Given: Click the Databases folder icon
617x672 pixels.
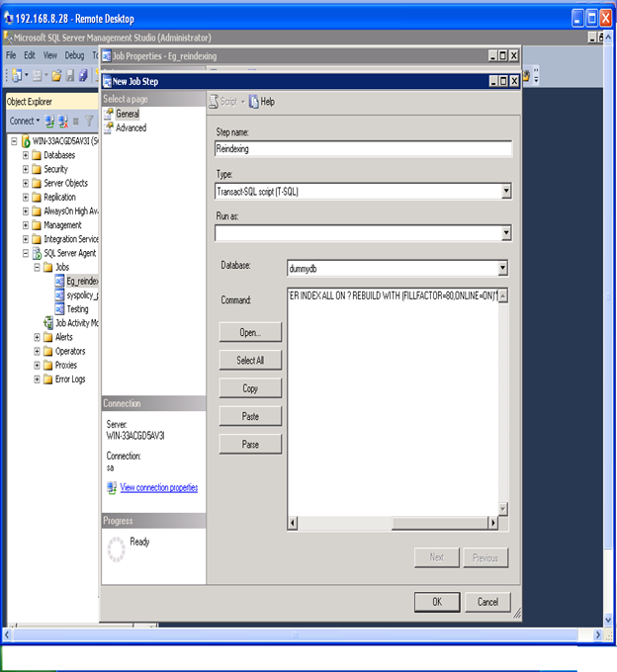Looking at the screenshot, I should pyautogui.click(x=37, y=155).
